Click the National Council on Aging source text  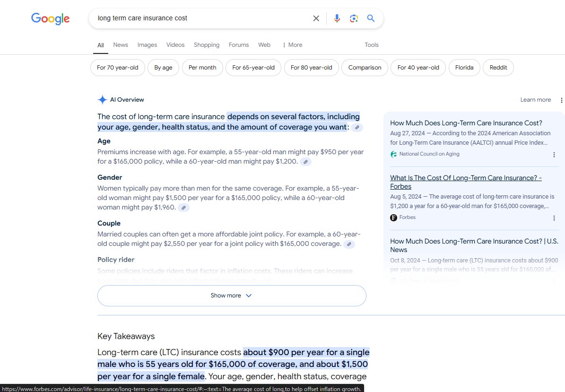tap(429, 154)
